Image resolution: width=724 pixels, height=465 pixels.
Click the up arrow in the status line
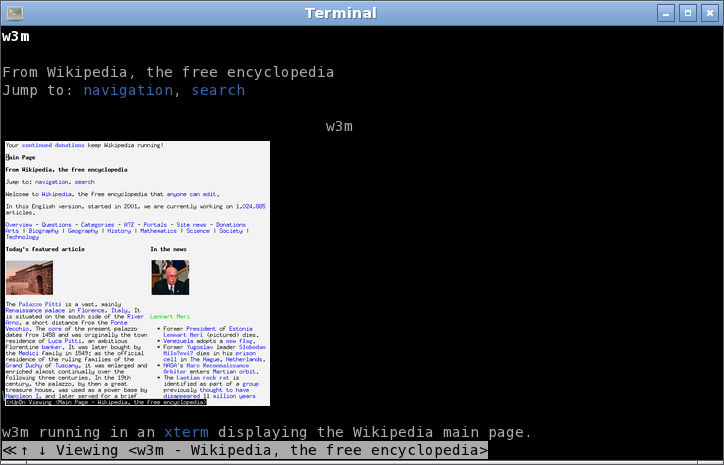pyautogui.click(x=24, y=450)
